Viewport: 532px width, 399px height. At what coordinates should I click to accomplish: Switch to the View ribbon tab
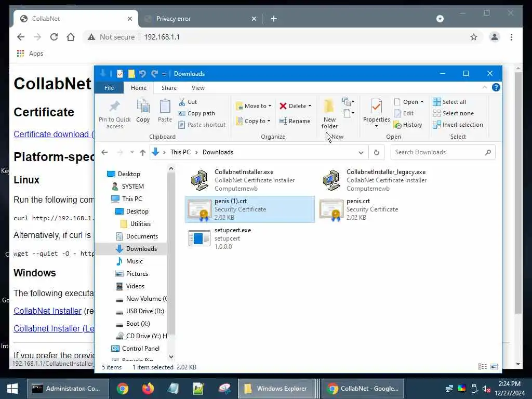(x=198, y=88)
